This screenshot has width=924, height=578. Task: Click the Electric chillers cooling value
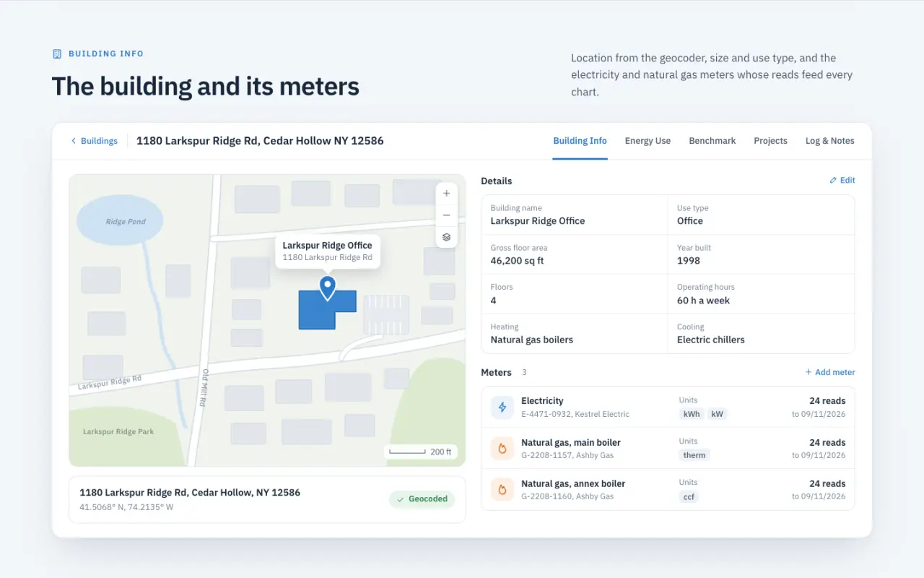click(711, 340)
